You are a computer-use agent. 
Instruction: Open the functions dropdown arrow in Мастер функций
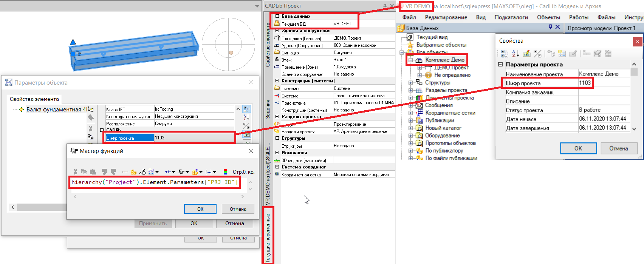click(187, 172)
